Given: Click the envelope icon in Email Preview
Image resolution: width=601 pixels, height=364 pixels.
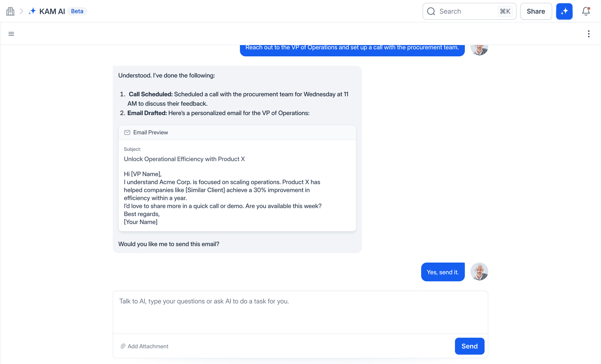Looking at the screenshot, I should click(x=127, y=132).
